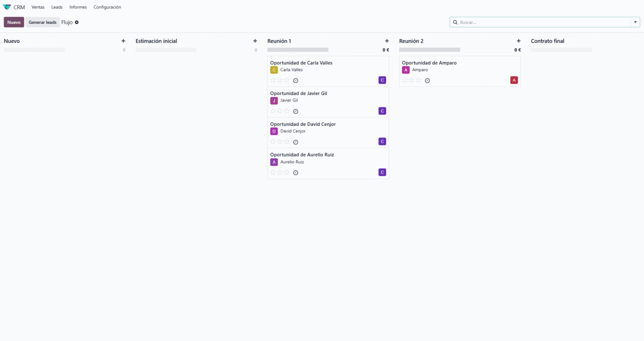644x341 pixels.
Task: Click red salesperson avatar on Amparo card
Action: [514, 80]
